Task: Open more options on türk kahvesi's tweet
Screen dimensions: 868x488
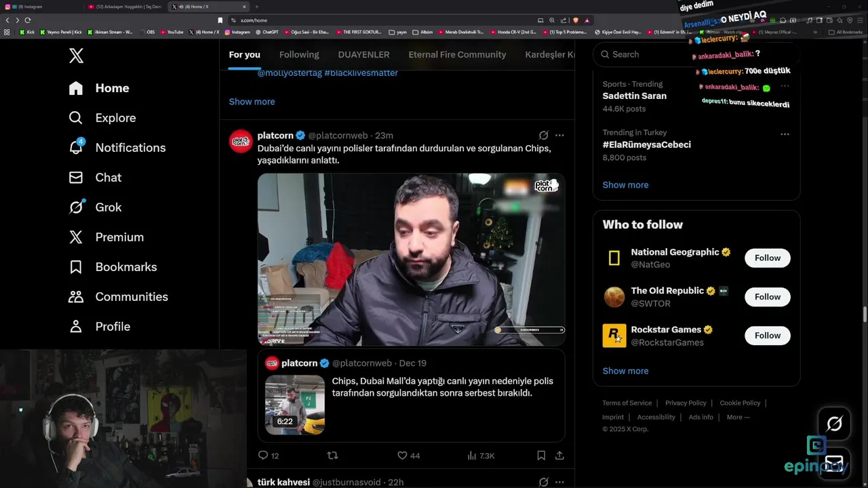Action: tap(559, 482)
